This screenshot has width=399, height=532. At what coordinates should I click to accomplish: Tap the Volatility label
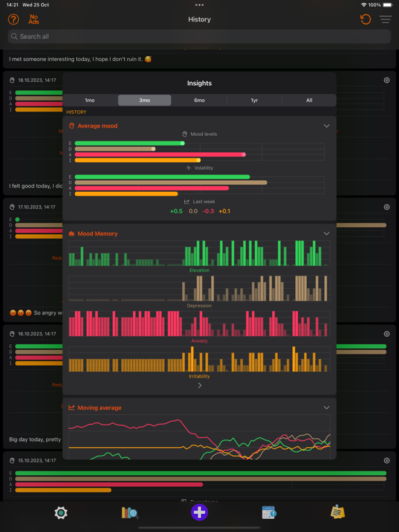point(204,168)
